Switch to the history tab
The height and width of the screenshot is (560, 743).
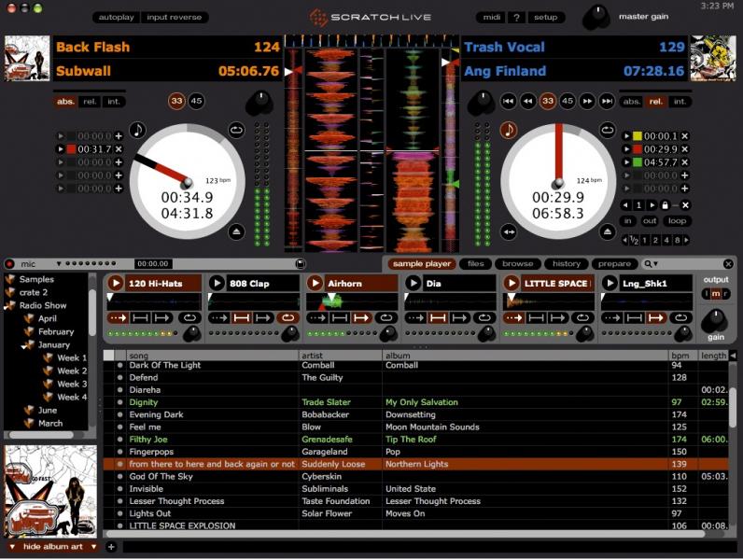(x=566, y=264)
